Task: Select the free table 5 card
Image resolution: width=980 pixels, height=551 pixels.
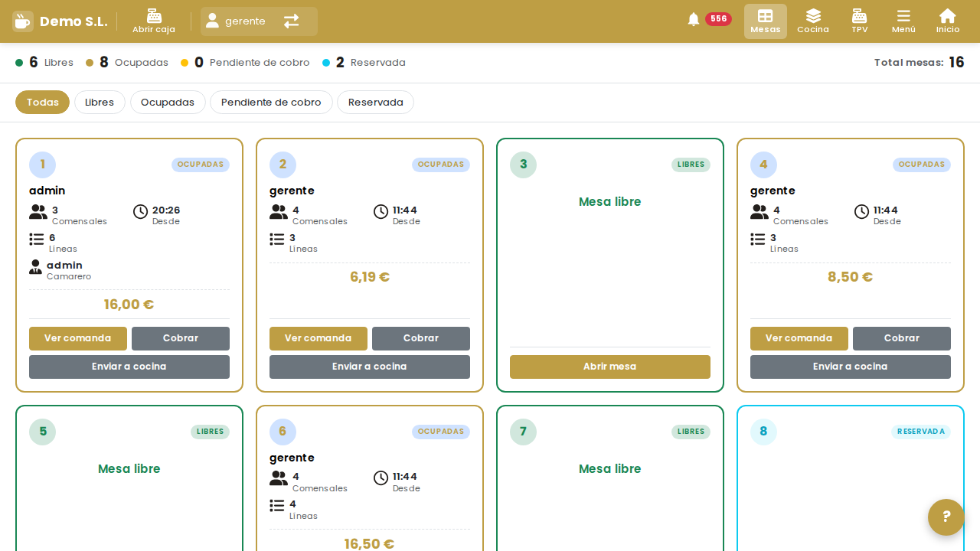Action: 129,478
